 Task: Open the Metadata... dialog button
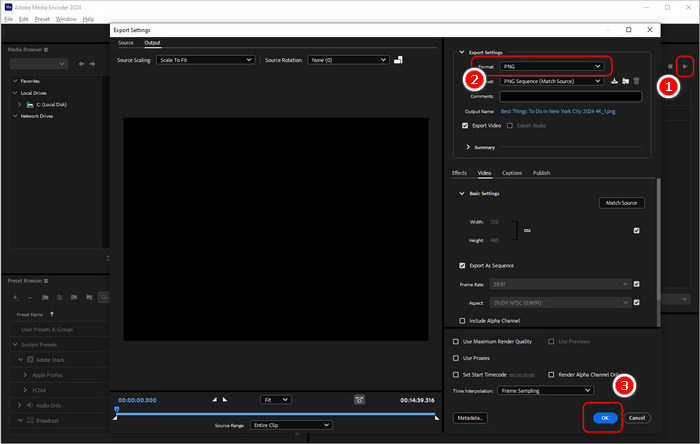tap(470, 418)
